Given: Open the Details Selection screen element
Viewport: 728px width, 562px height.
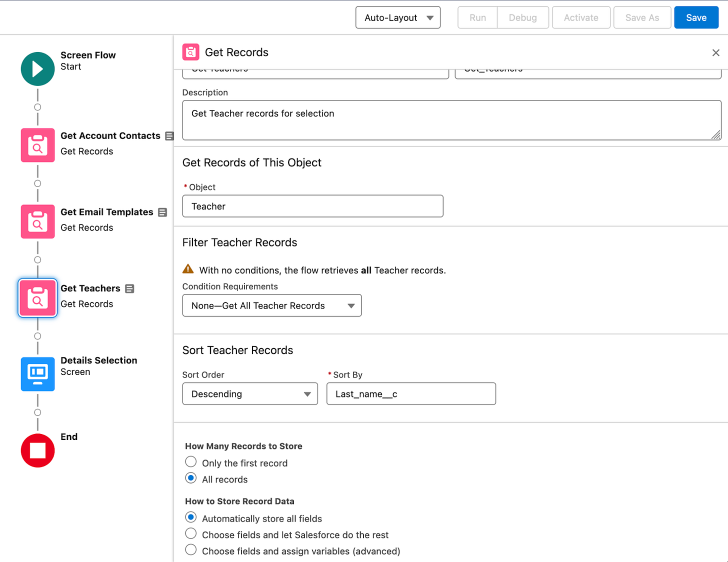Looking at the screenshot, I should pyautogui.click(x=37, y=374).
